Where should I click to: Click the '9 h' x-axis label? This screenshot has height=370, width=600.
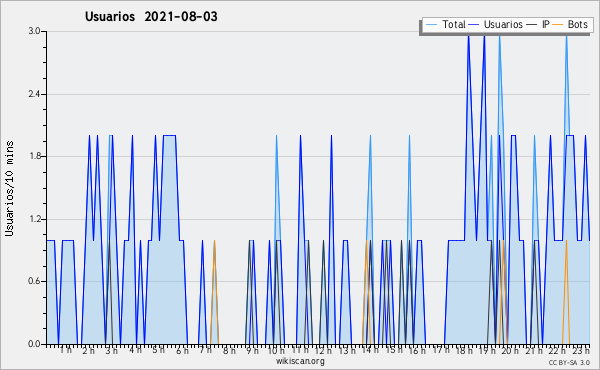253,351
